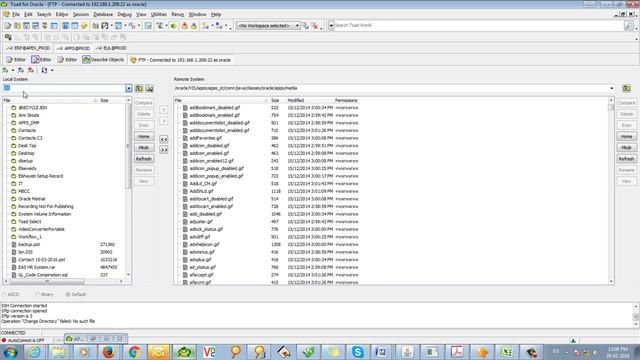Open Google Chrome from the taskbar

coord(134,352)
